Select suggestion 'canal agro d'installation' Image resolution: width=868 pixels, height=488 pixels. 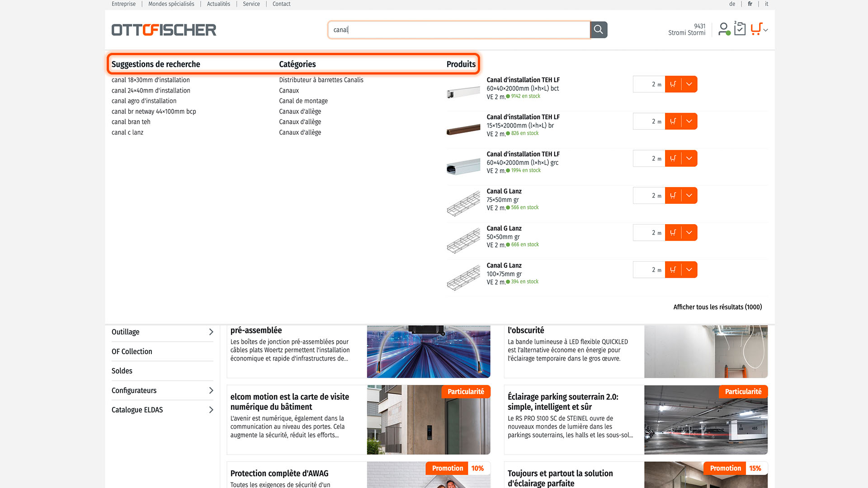point(144,101)
